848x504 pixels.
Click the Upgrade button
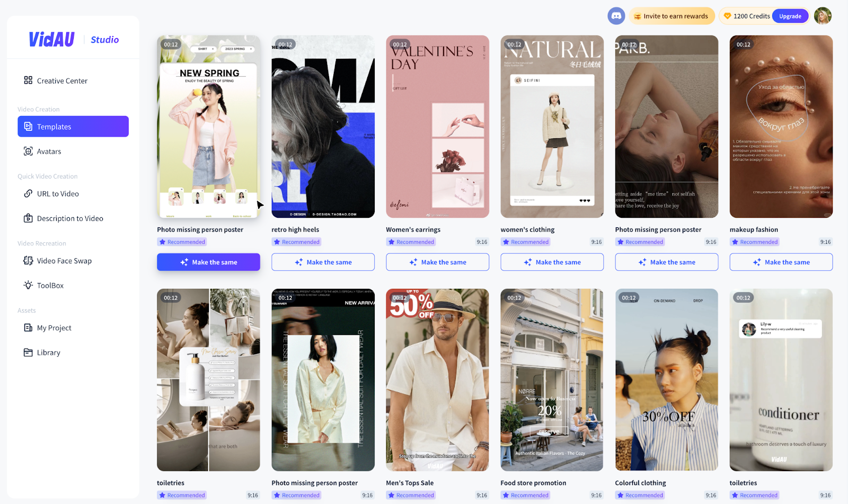point(790,16)
